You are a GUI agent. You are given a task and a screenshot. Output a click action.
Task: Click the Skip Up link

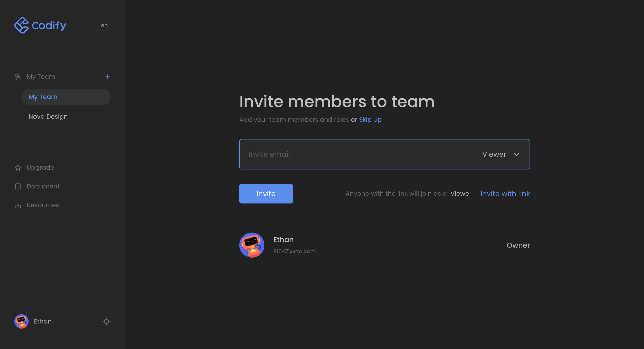pyautogui.click(x=370, y=120)
